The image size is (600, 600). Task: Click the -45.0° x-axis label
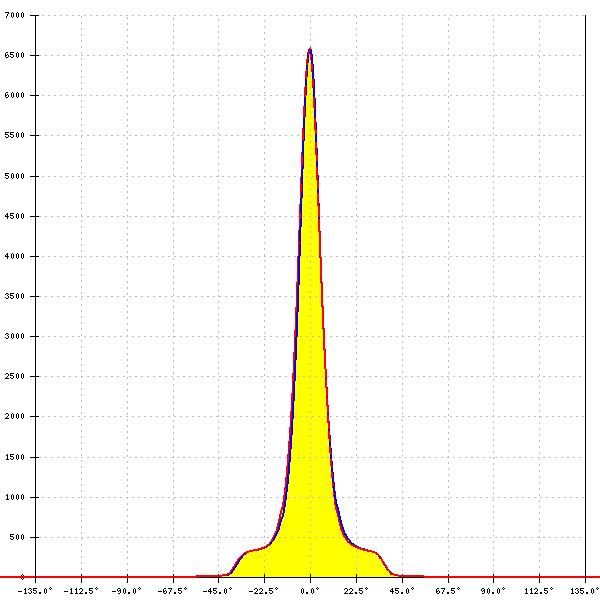click(218, 591)
